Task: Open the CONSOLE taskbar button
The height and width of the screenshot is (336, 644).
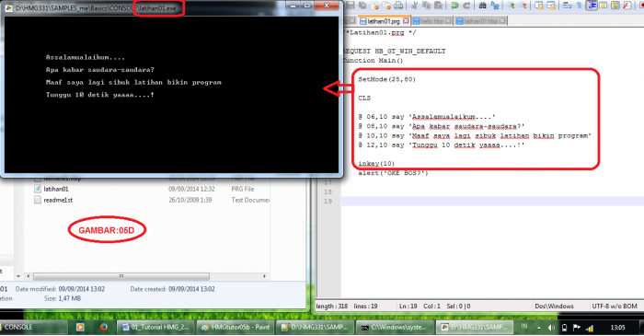Action: pos(34,327)
